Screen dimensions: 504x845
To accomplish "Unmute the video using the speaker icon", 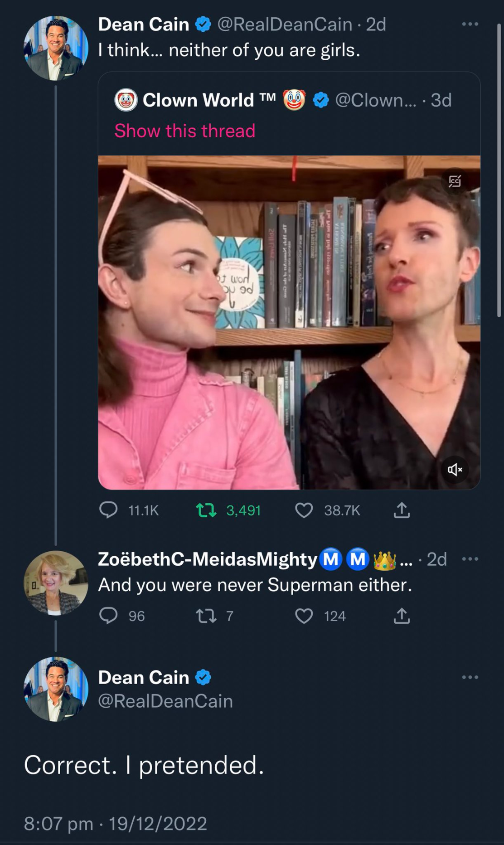I will tap(455, 470).
